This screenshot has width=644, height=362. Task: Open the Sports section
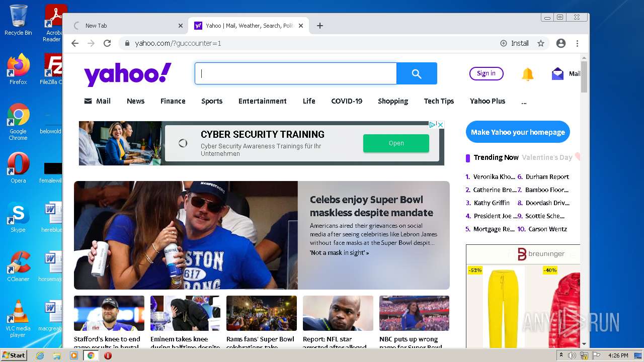tap(212, 101)
